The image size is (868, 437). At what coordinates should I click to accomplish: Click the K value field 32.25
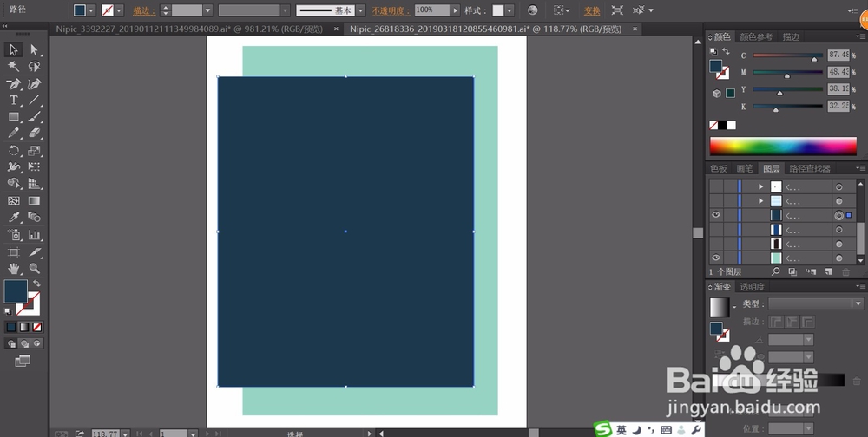pyautogui.click(x=838, y=106)
